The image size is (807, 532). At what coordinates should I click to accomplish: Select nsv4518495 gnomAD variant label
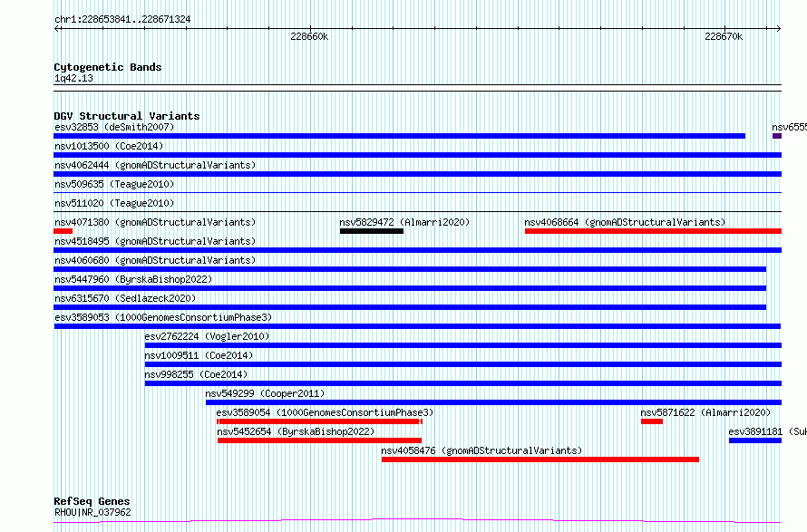click(x=155, y=241)
